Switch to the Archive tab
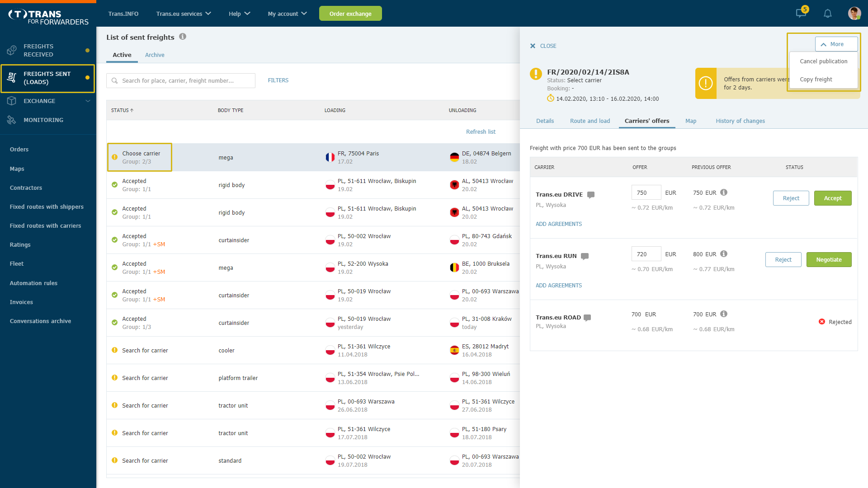 [155, 55]
